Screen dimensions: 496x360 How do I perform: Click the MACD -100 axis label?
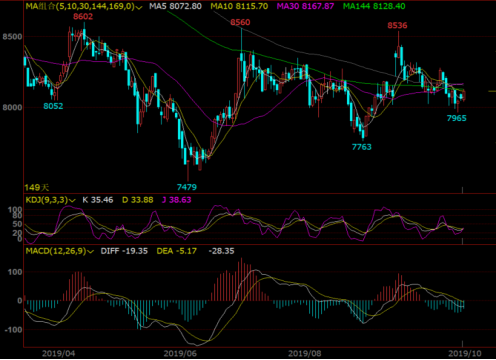coord(13,330)
